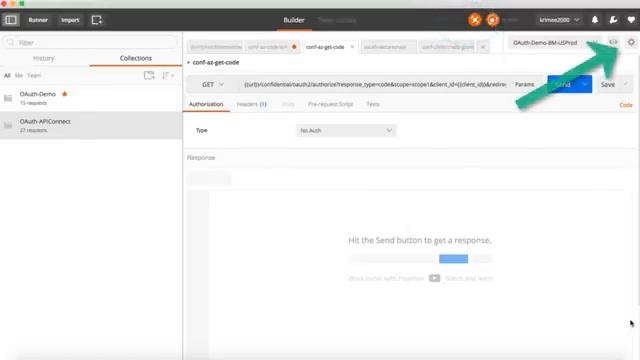Open the OAuth-Demo collection

click(x=91, y=98)
